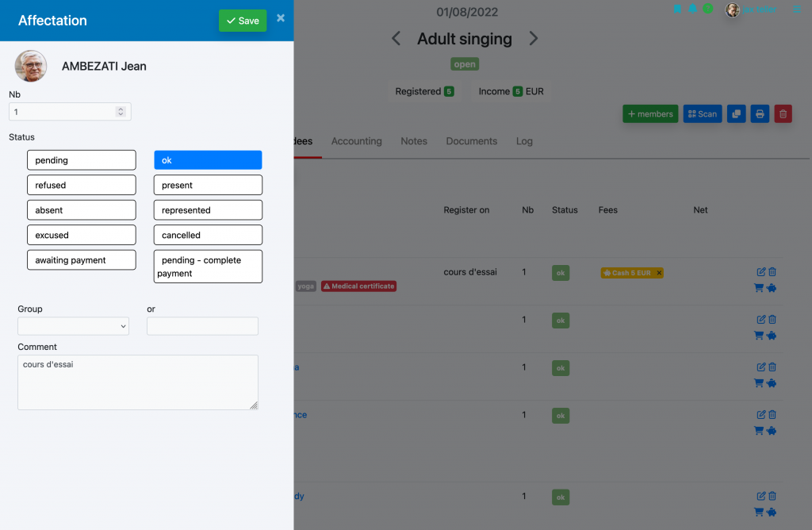Go to next event with right chevron

point(534,38)
